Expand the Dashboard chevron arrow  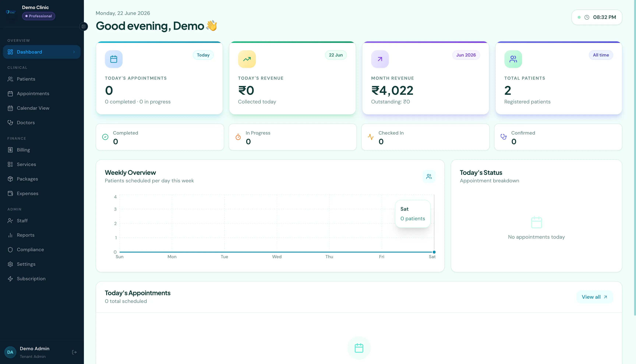point(74,52)
